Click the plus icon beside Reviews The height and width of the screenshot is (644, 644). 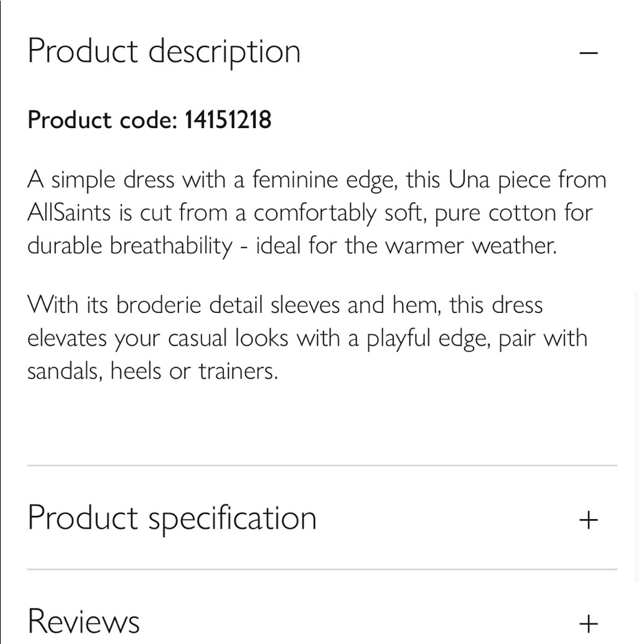click(x=589, y=623)
